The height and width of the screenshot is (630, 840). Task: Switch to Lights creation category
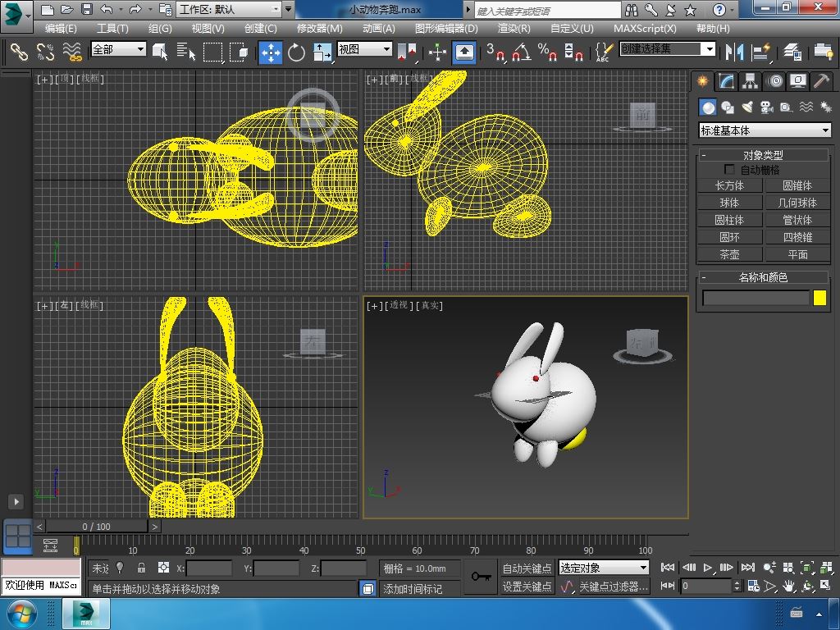pyautogui.click(x=747, y=107)
